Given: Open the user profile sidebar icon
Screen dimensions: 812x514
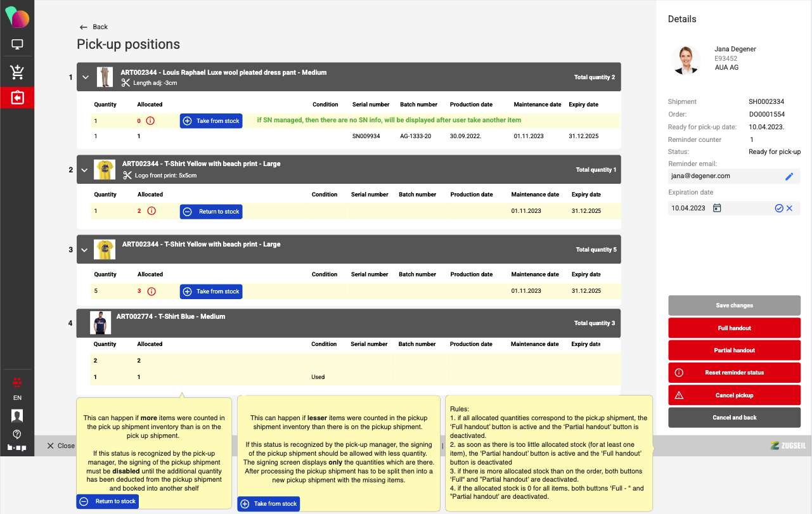Looking at the screenshot, I should (x=17, y=416).
